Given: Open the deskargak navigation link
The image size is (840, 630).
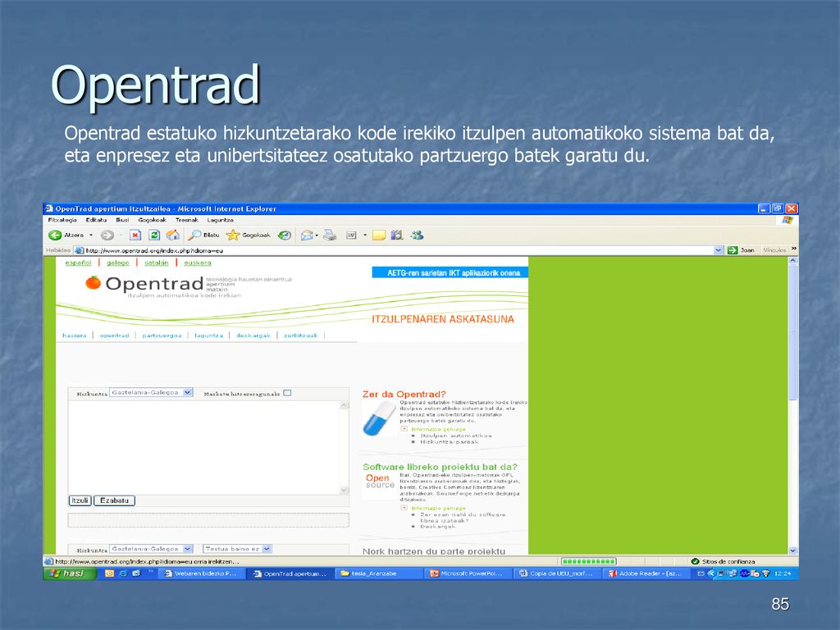Looking at the screenshot, I should click(253, 336).
